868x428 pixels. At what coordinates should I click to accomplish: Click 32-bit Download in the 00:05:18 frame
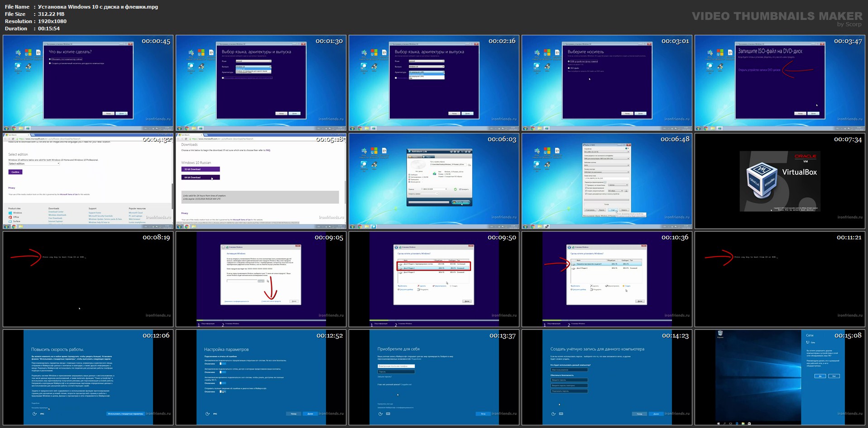[x=201, y=169]
